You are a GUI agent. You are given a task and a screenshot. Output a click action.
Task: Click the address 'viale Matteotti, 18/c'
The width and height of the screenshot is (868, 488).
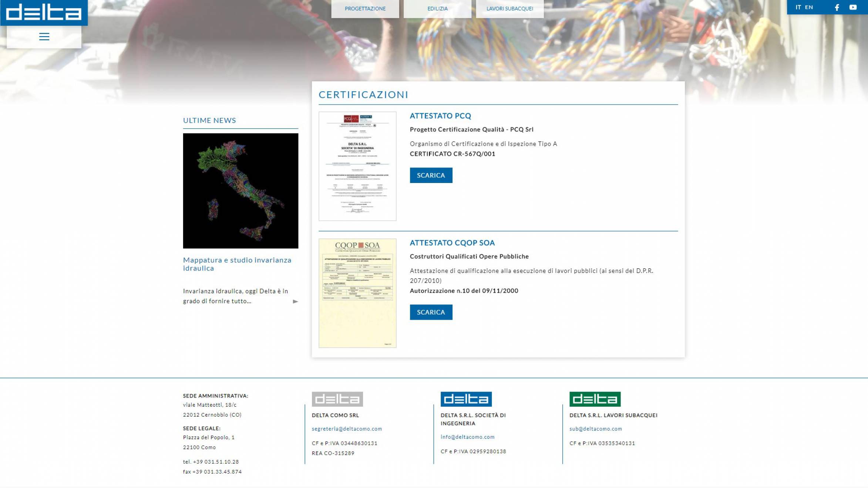pos(209,405)
